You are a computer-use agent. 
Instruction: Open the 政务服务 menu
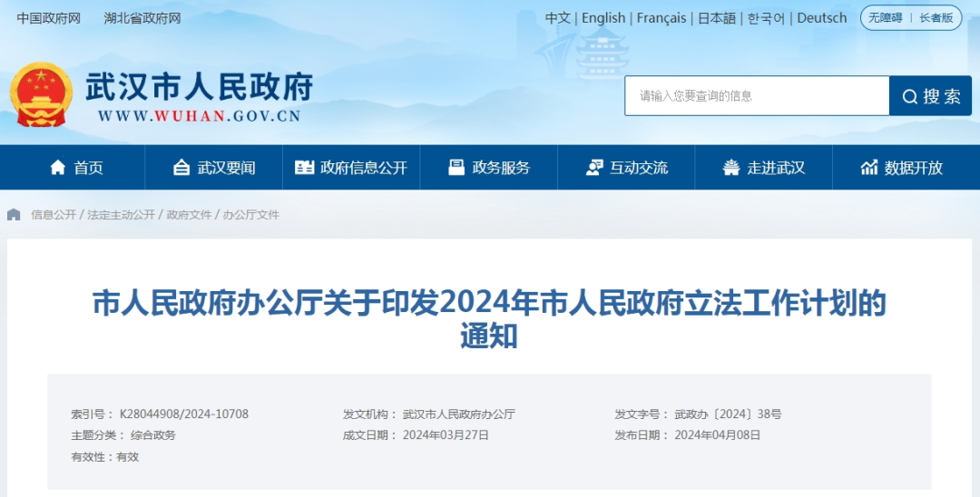tap(501, 168)
